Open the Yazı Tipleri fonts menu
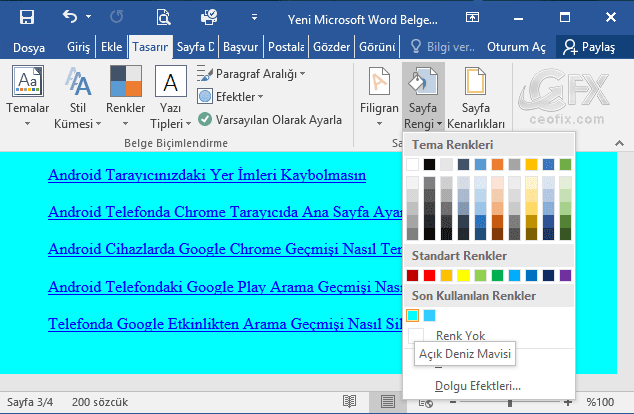Screen dimensions: 634x414 point(170,96)
